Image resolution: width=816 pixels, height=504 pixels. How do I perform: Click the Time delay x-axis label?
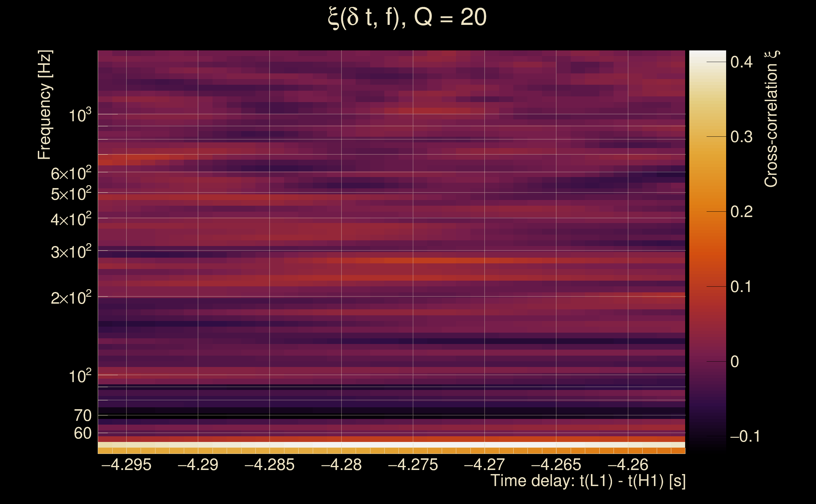(x=588, y=481)
